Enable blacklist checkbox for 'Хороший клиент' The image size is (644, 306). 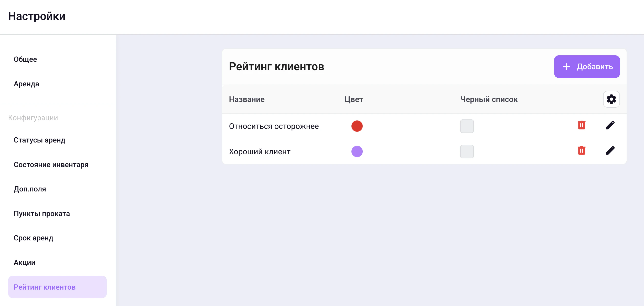[x=467, y=151]
